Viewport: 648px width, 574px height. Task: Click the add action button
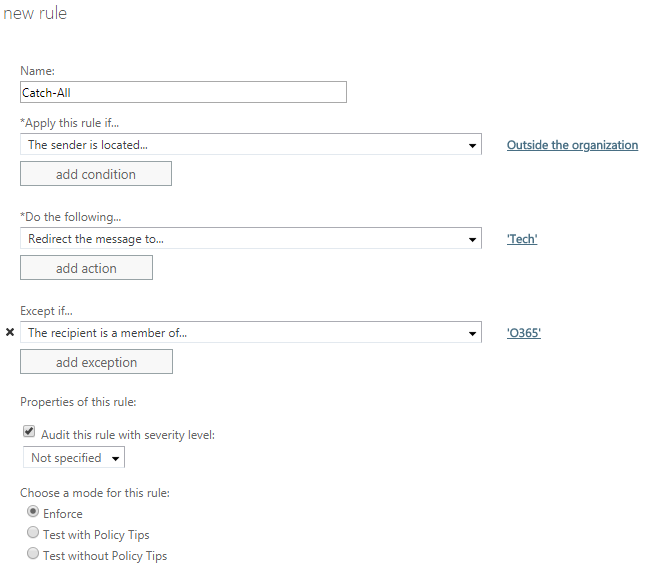[x=86, y=268]
